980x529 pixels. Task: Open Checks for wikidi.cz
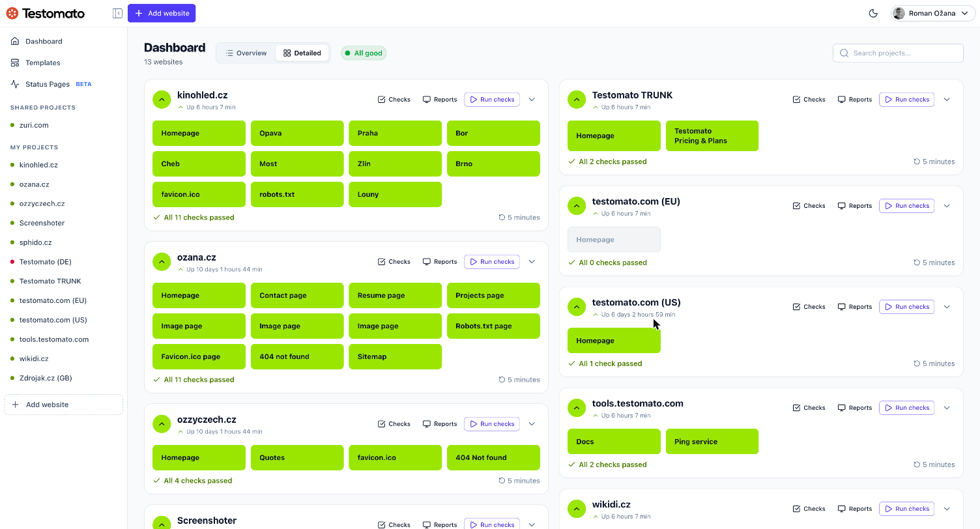pos(809,509)
